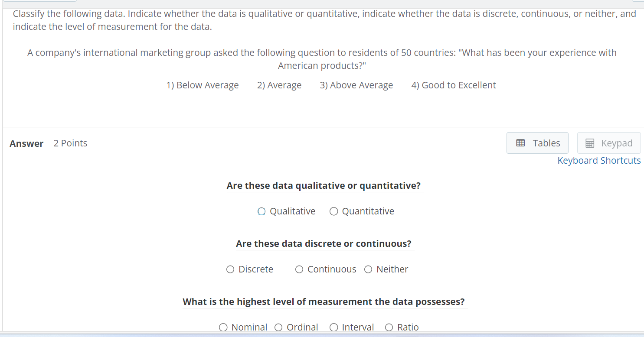Click the heading asking discrete or continuous
644x337 pixels.
click(324, 243)
